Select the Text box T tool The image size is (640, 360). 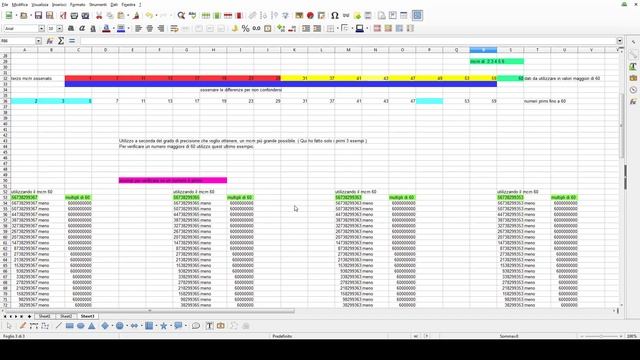tap(209, 326)
